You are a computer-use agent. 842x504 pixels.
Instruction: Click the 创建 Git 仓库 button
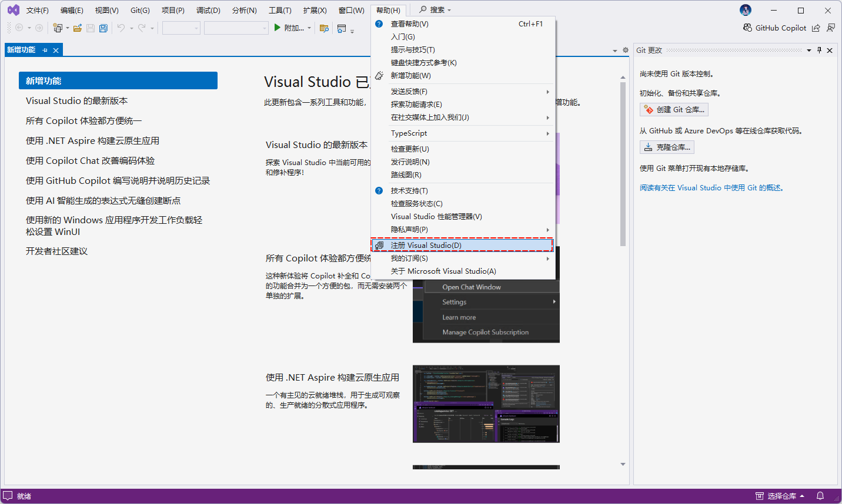(x=674, y=110)
